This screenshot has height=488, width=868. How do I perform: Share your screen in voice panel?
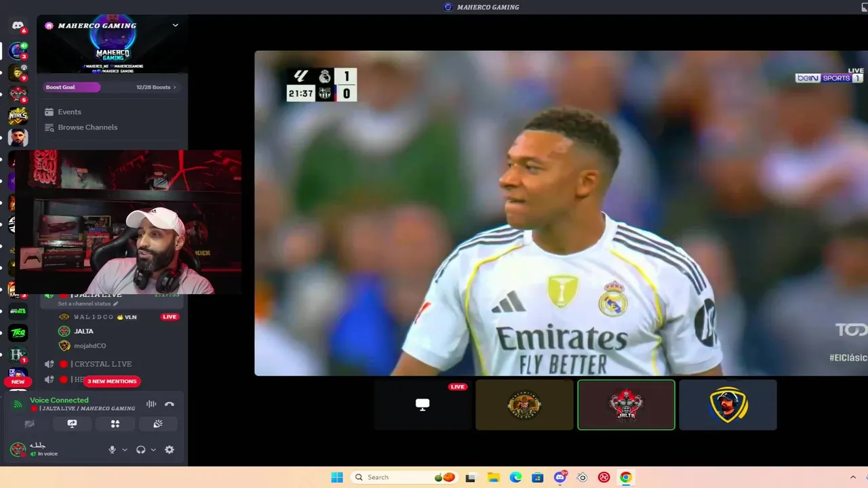(72, 424)
